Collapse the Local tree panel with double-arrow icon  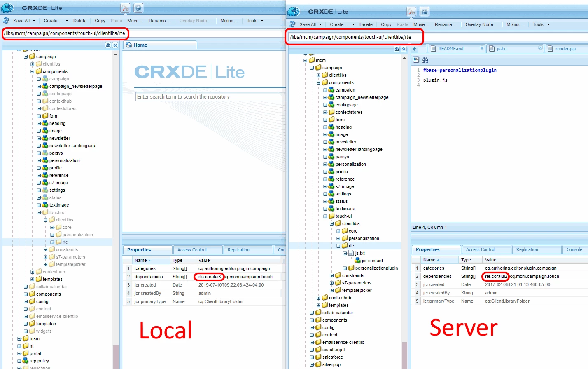(115, 45)
